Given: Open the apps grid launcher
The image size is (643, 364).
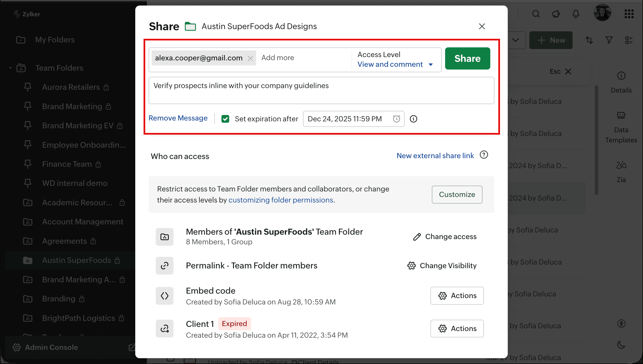Looking at the screenshot, I should click(629, 14).
